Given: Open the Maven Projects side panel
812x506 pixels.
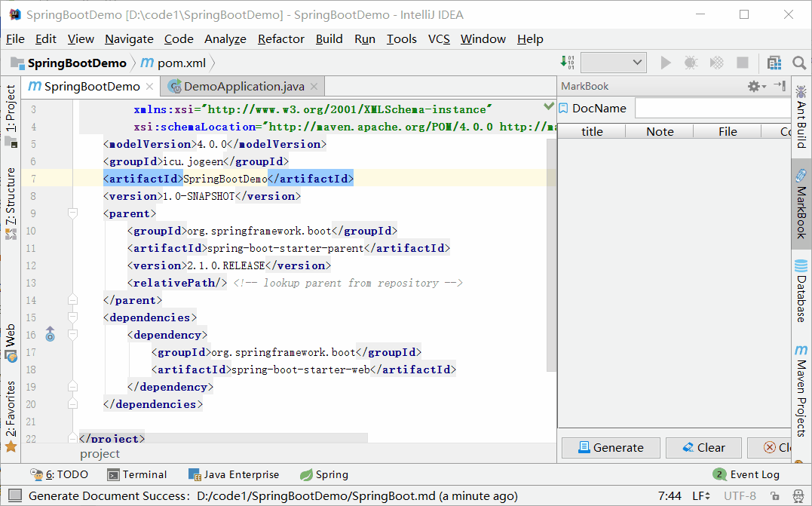Looking at the screenshot, I should [801, 391].
